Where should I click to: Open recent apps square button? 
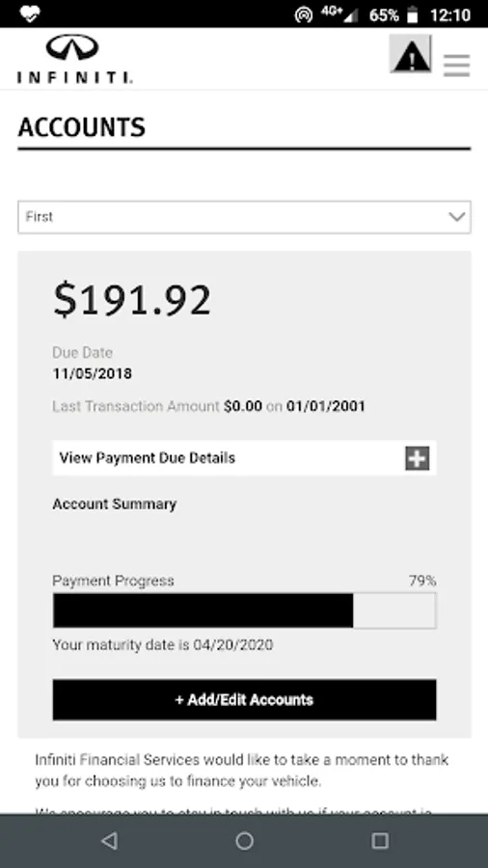pyautogui.click(x=380, y=841)
